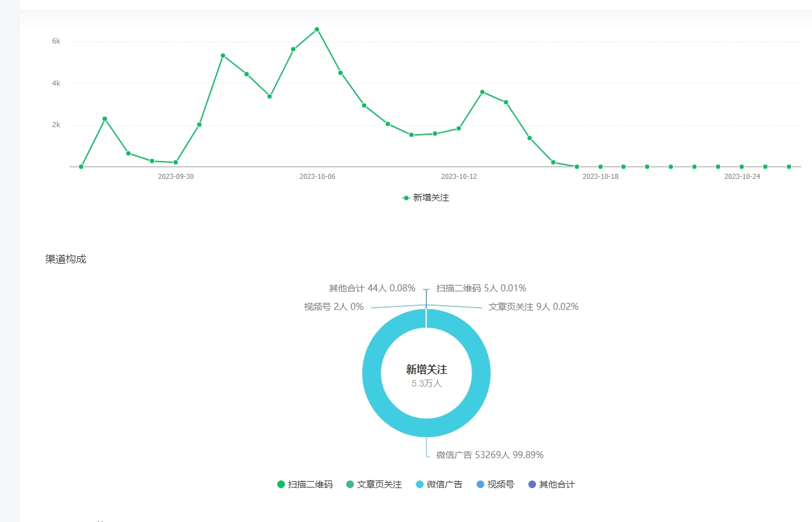Click the peak data point above 6k
This screenshot has width=812, height=522.
[x=317, y=29]
